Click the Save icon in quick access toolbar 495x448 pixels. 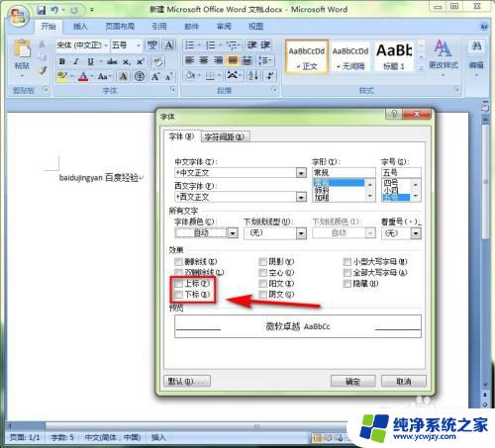pyautogui.click(x=42, y=10)
